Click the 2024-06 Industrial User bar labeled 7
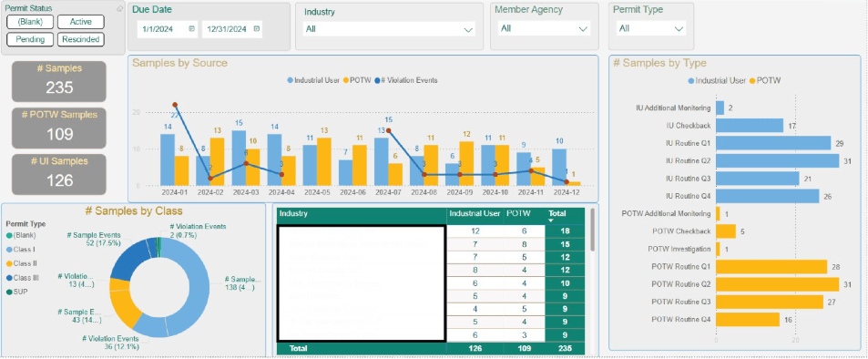Image resolution: width=868 pixels, height=359 pixels. (x=345, y=173)
